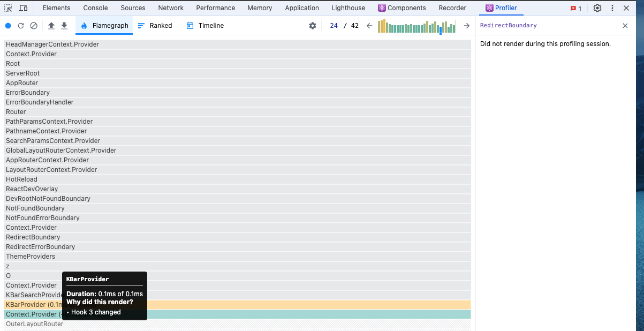644x331 pixels.
Task: Select the highlighted commit bar in chart
Action: [x=441, y=30]
